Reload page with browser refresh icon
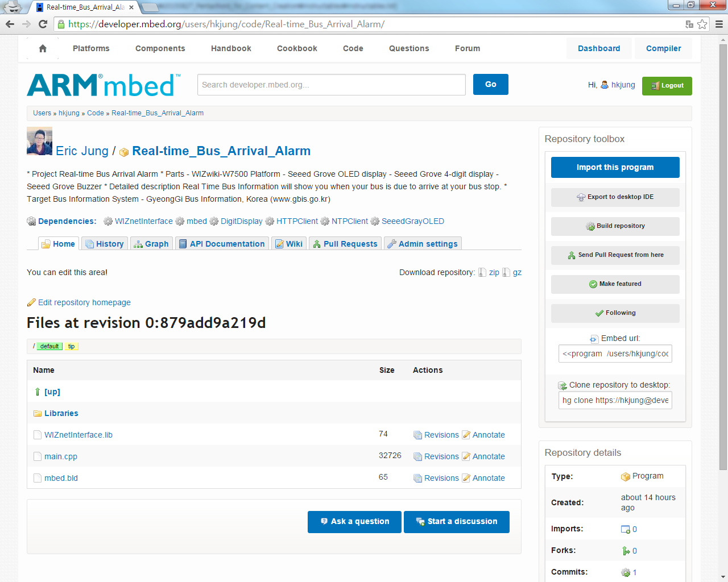 click(x=43, y=24)
